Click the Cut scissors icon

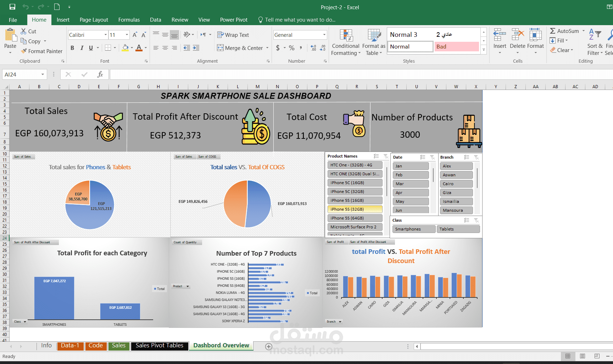(23, 31)
